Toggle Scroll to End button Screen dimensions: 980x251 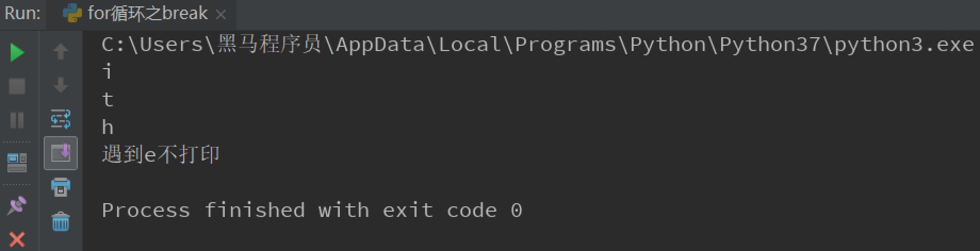point(61,153)
